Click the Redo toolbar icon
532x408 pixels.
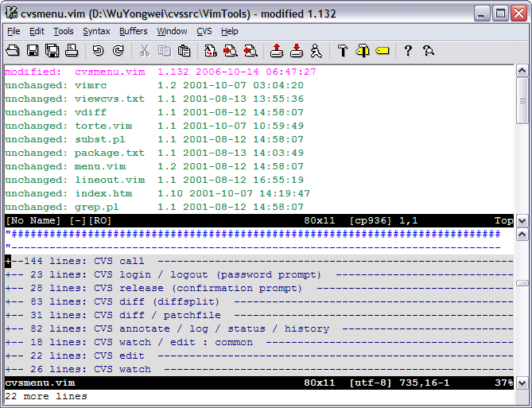pos(118,51)
